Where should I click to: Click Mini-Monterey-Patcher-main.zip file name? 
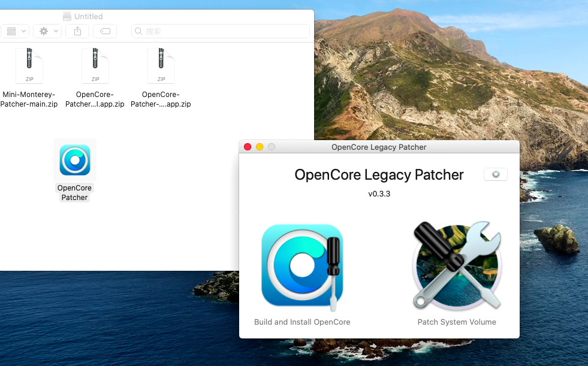(x=29, y=99)
